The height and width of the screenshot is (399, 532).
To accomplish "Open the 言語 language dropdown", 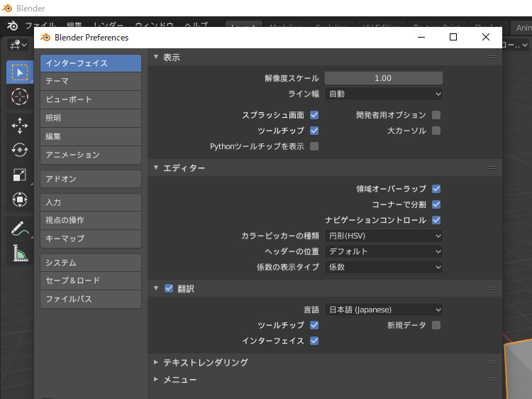I will tap(384, 310).
